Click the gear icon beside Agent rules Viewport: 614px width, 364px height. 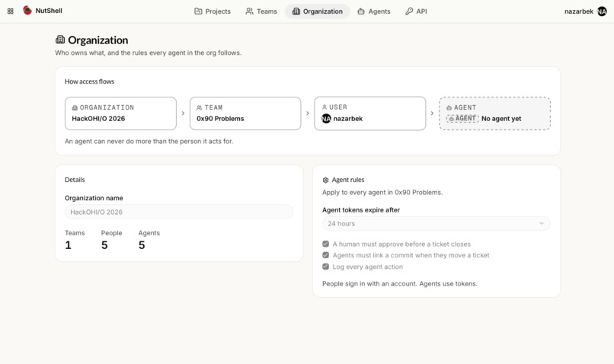[325, 180]
